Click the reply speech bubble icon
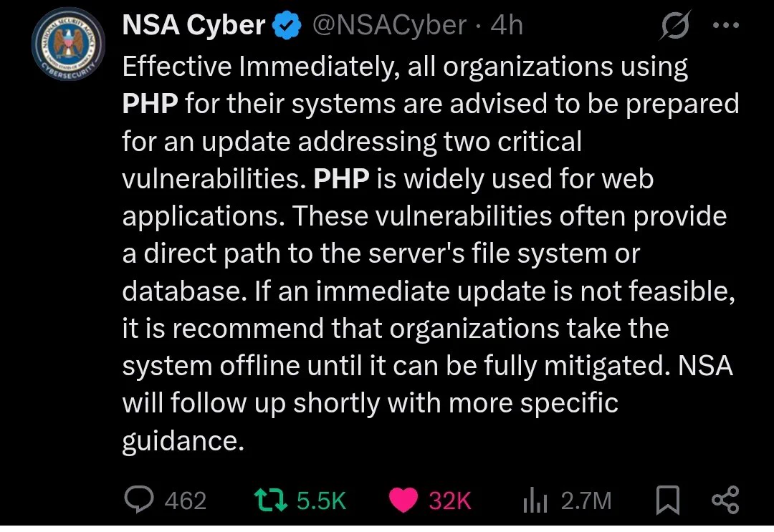Viewport: 774px width, 532px height. pyautogui.click(x=139, y=500)
